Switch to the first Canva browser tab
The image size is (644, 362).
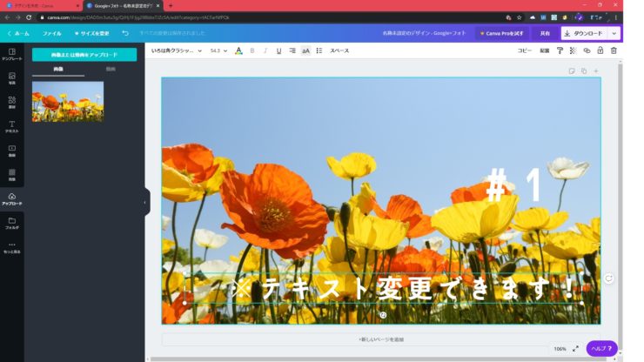[41, 6]
